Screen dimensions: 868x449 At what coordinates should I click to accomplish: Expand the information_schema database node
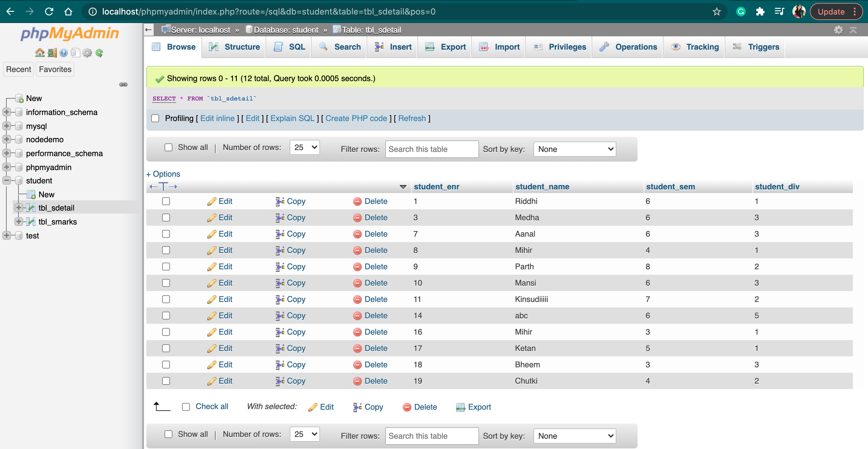[x=6, y=112]
